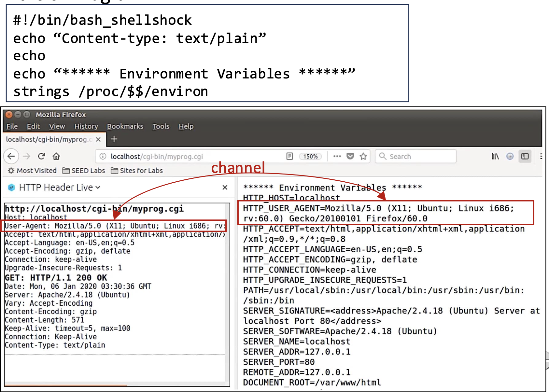Screen dimensions: 549x392
Task: Click HTTP_ACCEPT_LANGUAGE=en-US line on page
Action: point(332,249)
